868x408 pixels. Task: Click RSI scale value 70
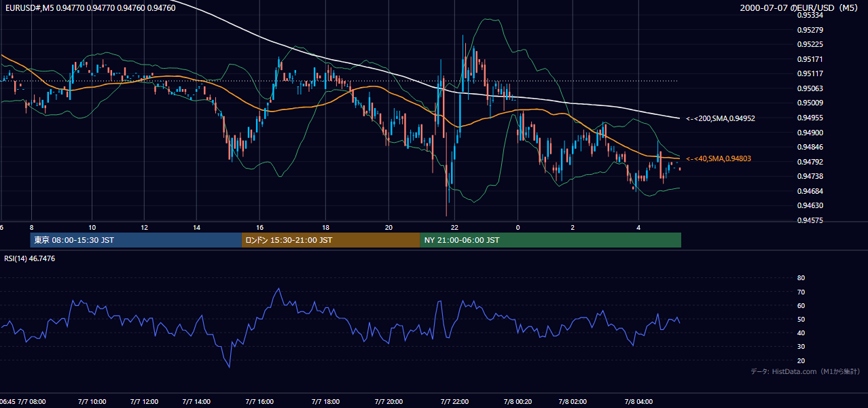click(801, 292)
